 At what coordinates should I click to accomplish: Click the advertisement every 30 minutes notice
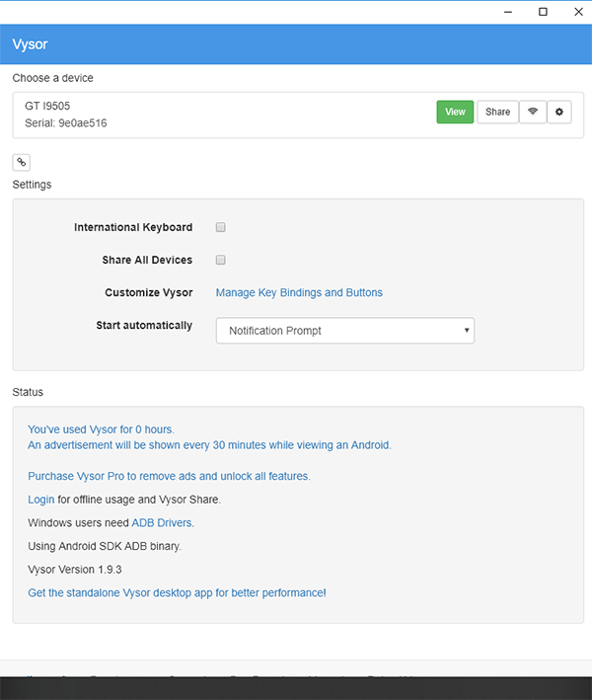[209, 445]
